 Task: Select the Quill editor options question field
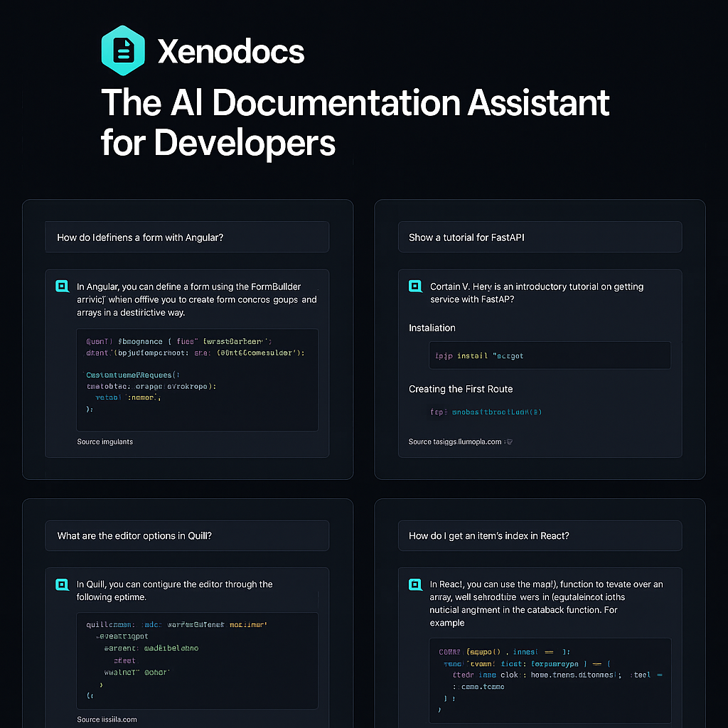click(x=187, y=536)
